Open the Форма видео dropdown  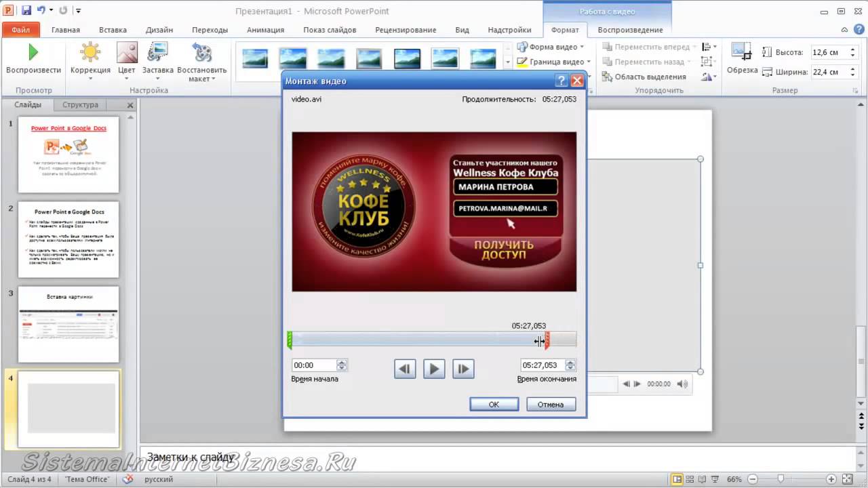click(552, 47)
